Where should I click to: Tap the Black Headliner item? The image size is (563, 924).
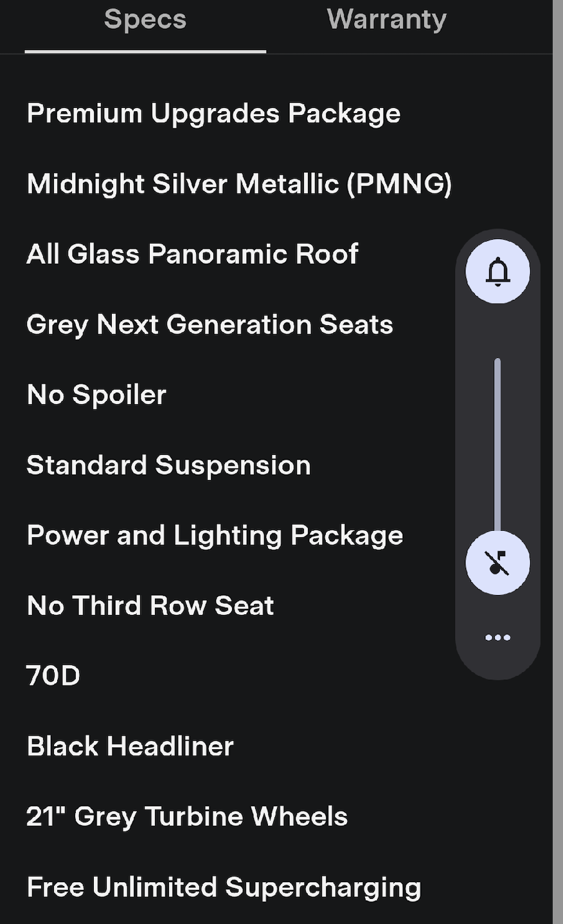(130, 747)
